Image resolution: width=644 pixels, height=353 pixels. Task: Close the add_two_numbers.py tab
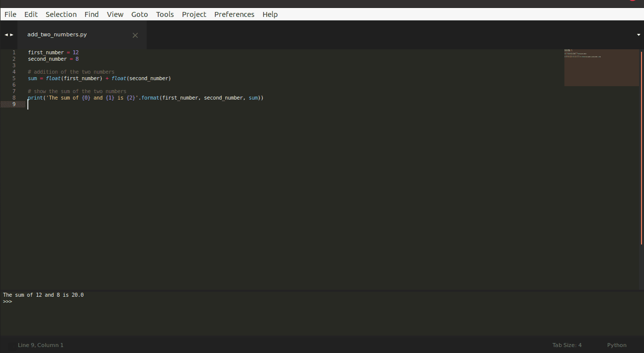coord(135,35)
